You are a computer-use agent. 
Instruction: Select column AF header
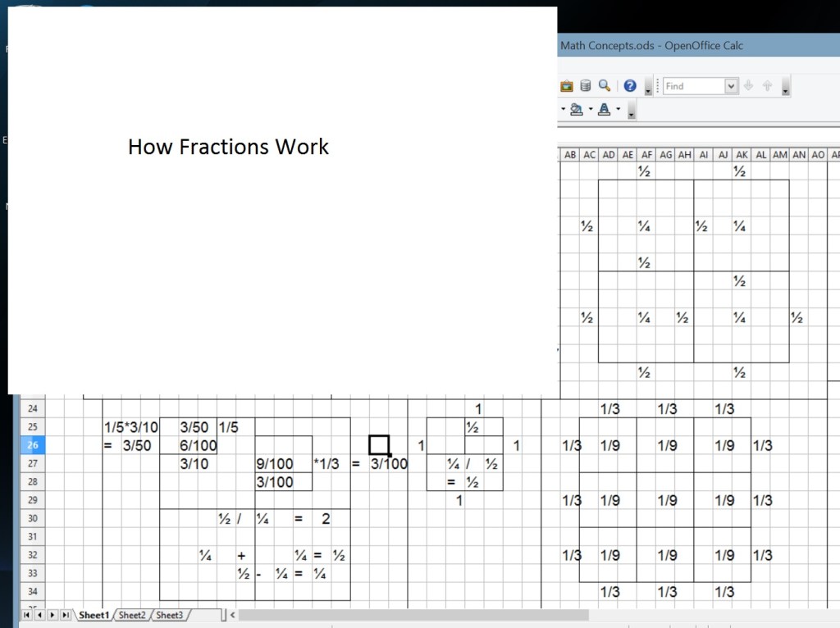(646, 154)
